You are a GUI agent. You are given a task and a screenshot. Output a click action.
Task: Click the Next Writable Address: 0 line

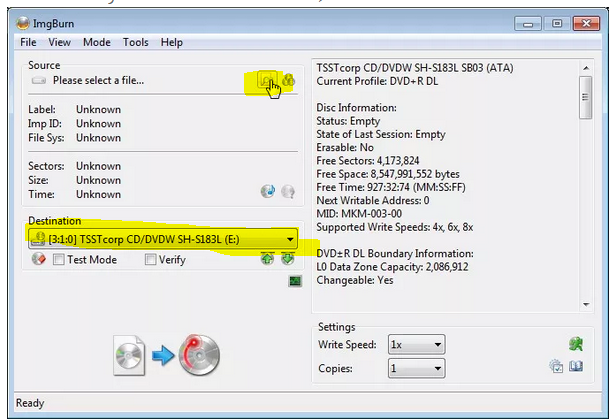[x=373, y=200]
